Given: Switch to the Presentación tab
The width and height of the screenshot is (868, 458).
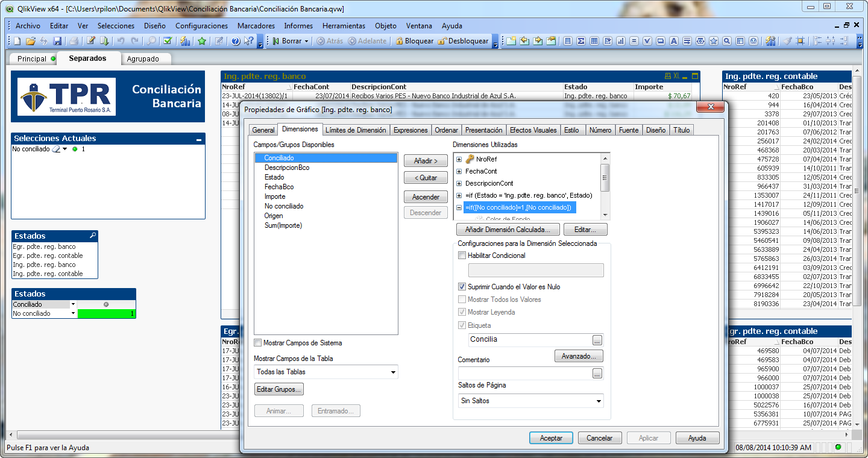Looking at the screenshot, I should [483, 130].
